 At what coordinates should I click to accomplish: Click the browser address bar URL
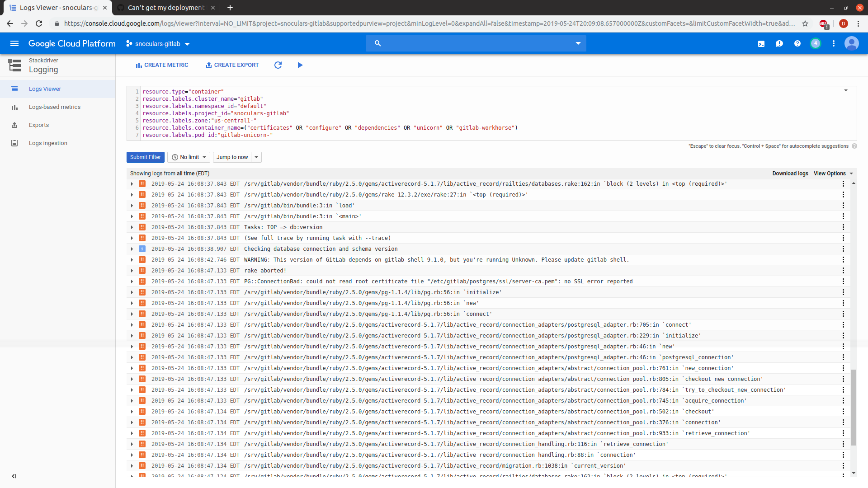[429, 23]
